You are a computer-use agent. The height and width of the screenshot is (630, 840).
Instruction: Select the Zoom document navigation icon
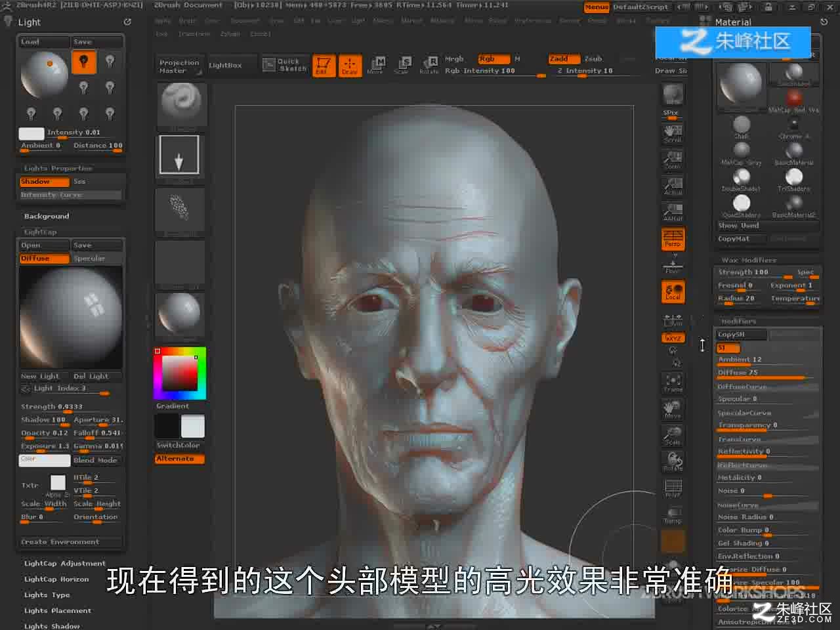[x=673, y=160]
